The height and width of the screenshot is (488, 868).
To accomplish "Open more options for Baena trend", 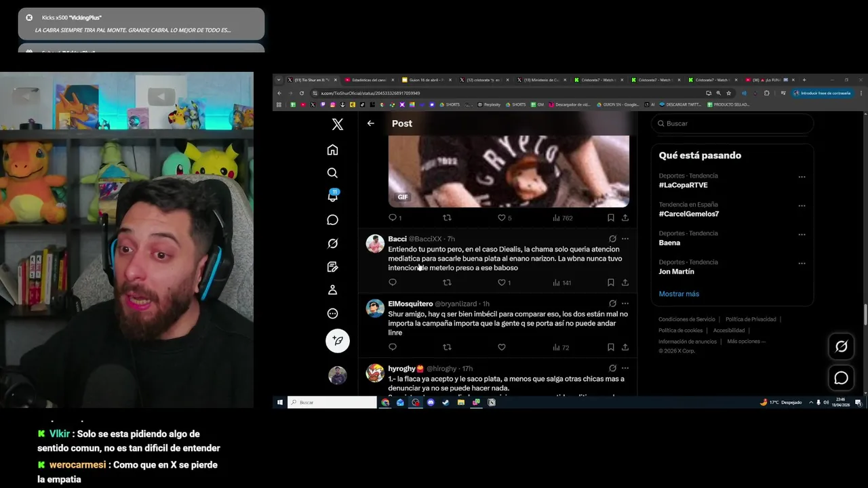I will pyautogui.click(x=802, y=235).
